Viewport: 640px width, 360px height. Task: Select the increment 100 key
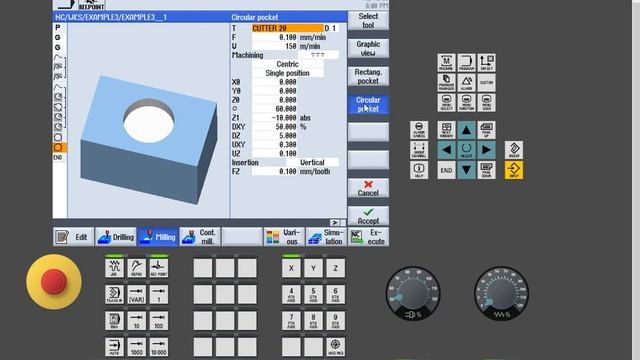tap(159, 321)
